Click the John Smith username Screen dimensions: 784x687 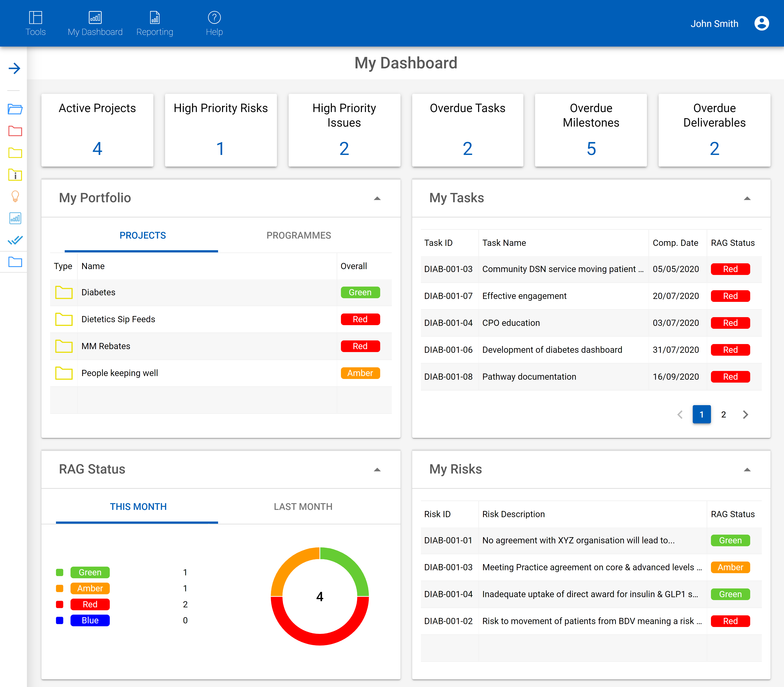pyautogui.click(x=714, y=24)
